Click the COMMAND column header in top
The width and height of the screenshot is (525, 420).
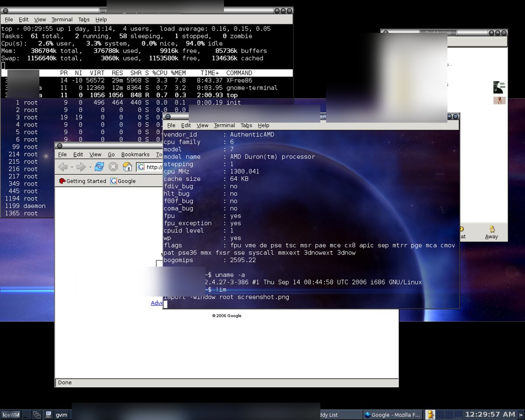coord(239,73)
